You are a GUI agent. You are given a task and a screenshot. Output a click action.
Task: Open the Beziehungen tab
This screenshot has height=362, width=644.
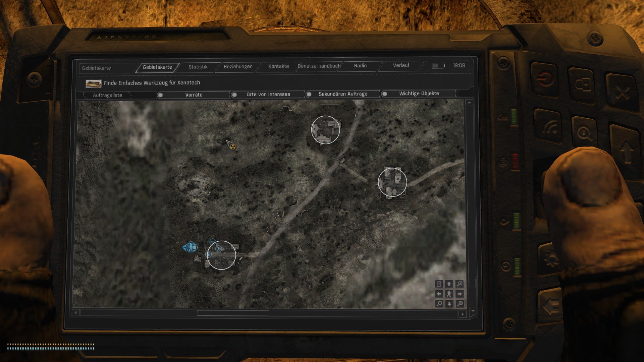click(x=238, y=66)
